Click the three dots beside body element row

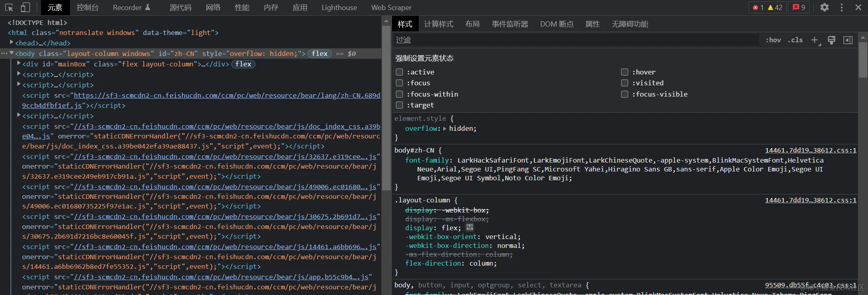coord(4,53)
